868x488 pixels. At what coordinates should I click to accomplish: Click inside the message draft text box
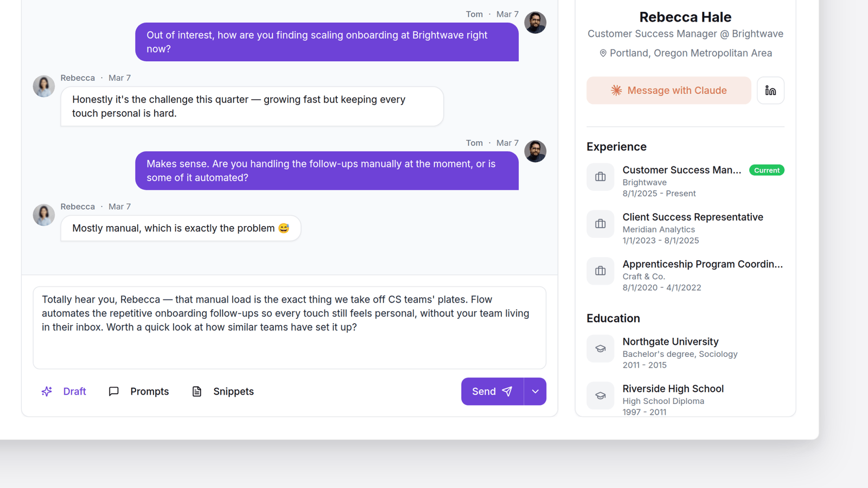tap(289, 328)
